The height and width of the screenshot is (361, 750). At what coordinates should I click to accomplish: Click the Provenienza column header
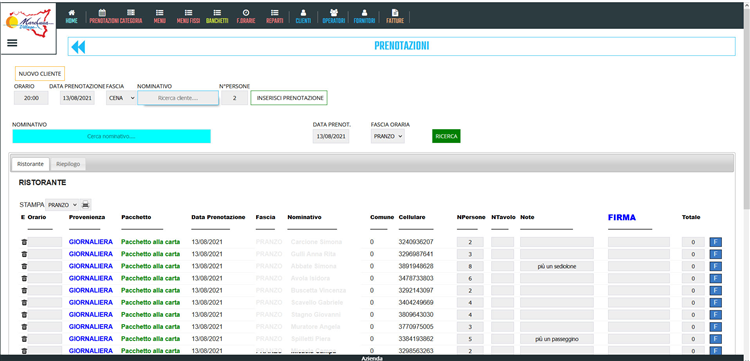coord(87,217)
